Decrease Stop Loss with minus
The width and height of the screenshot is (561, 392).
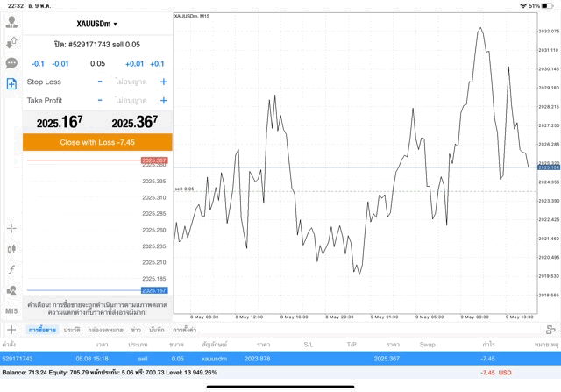click(x=100, y=82)
